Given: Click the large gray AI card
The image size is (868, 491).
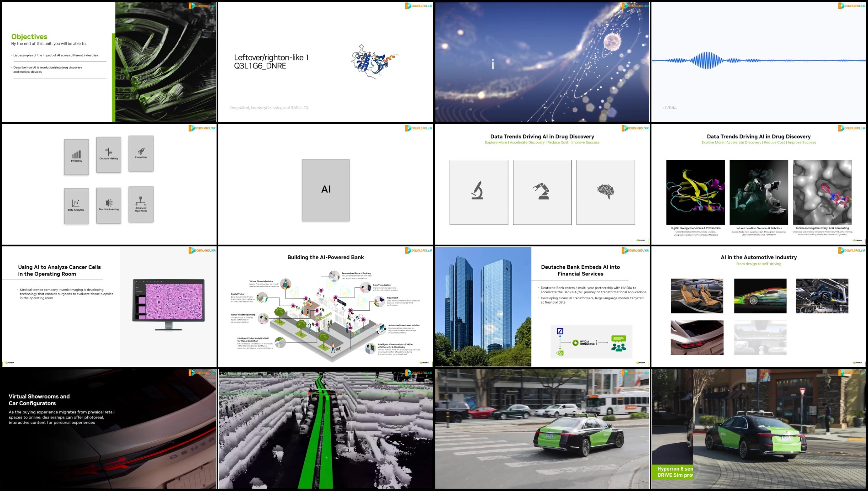Looking at the screenshot, I should pyautogui.click(x=326, y=190).
